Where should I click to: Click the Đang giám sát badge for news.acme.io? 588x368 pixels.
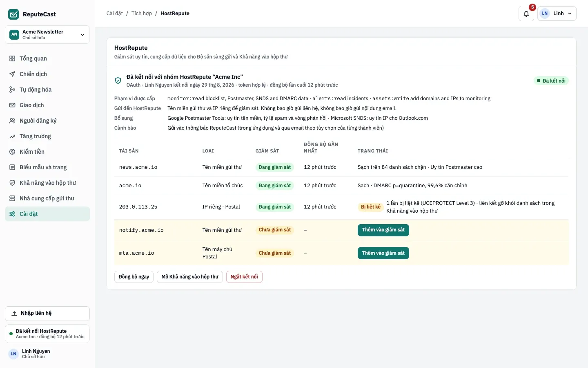pos(275,167)
